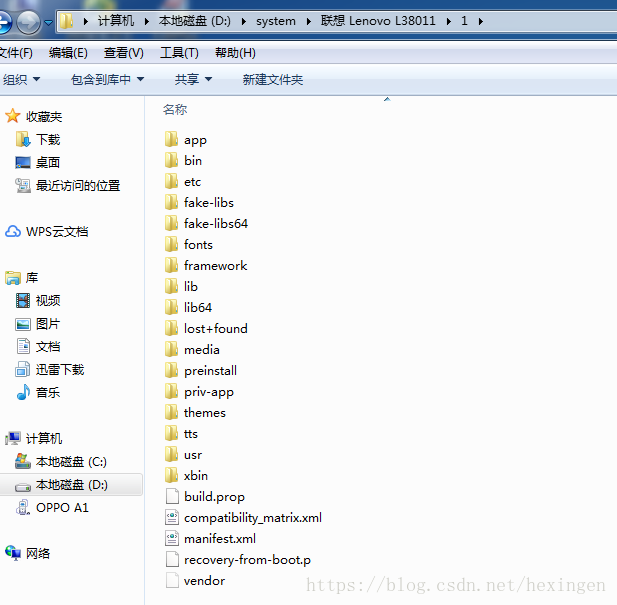
Task: Select 库 in the navigation pane
Action: click(32, 278)
